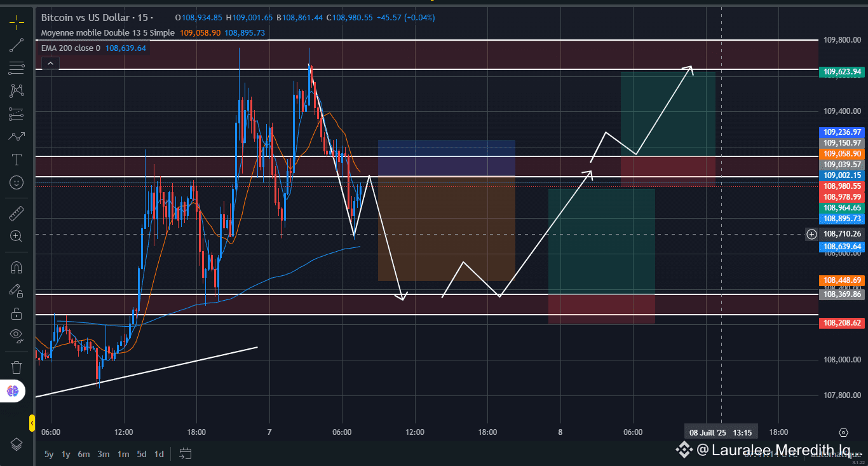Select the EMA 200 close indicator legend
Viewport: 868px width, 466px height.
71,48
